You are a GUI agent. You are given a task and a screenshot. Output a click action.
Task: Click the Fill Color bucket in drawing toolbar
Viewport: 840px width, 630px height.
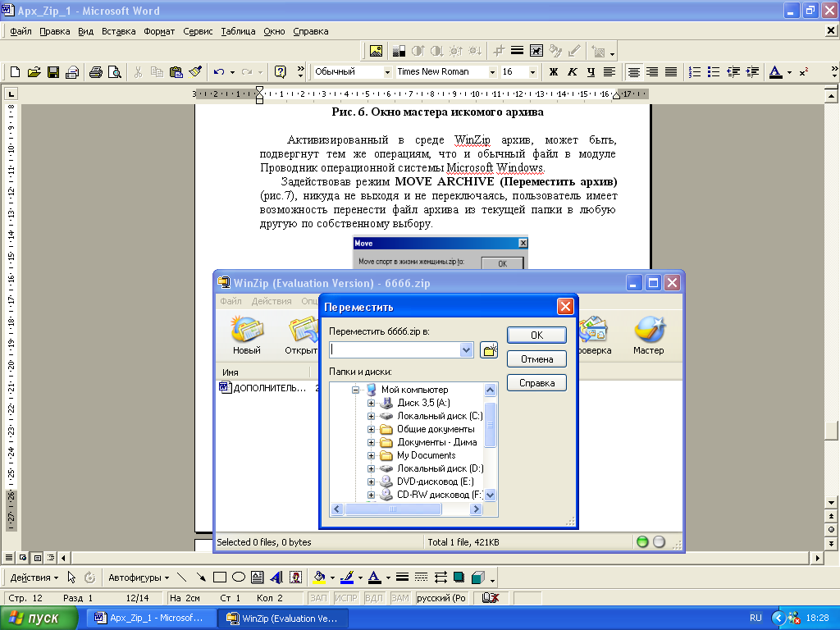click(x=319, y=577)
